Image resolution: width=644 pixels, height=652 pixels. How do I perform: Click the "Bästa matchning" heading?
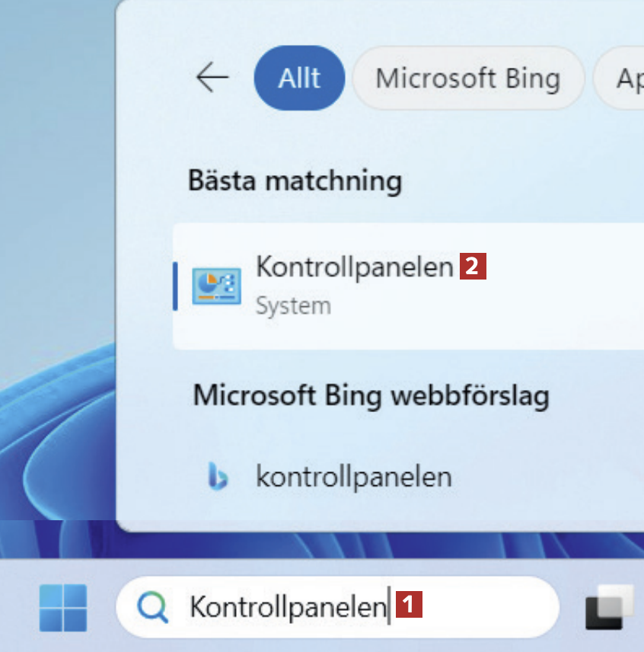[295, 181]
